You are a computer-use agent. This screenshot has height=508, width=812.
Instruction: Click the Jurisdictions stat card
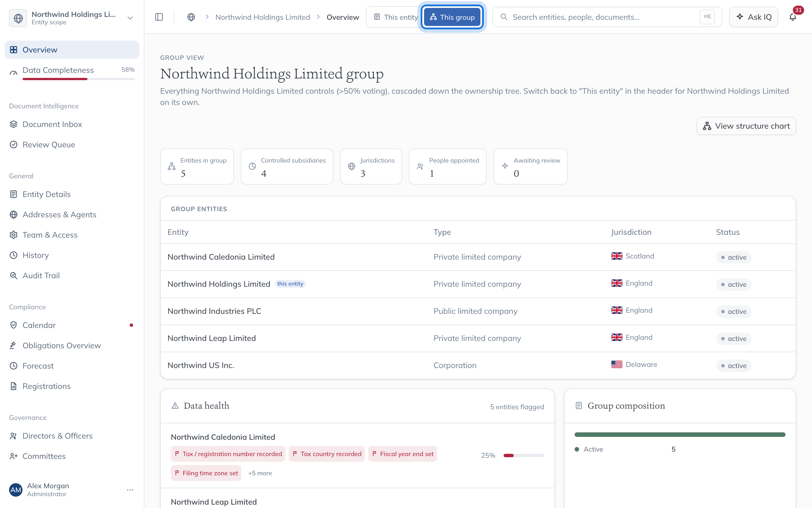(371, 167)
